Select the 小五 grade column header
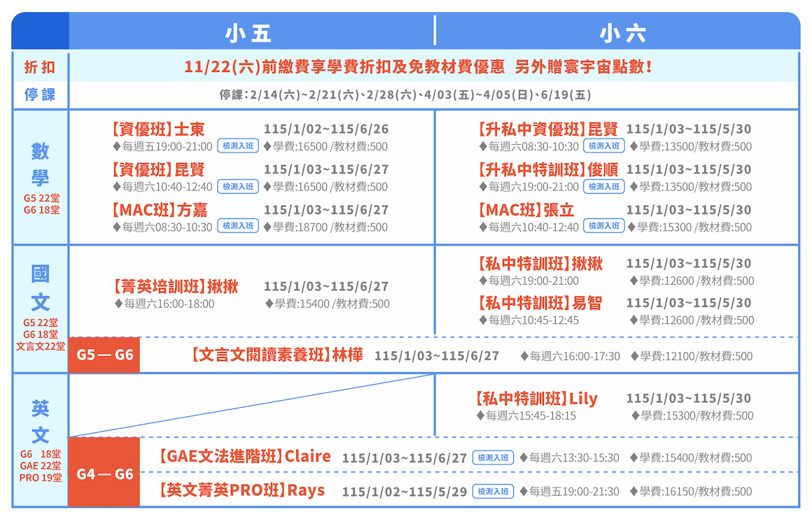Screen dimensions: 812x519 (x=248, y=33)
